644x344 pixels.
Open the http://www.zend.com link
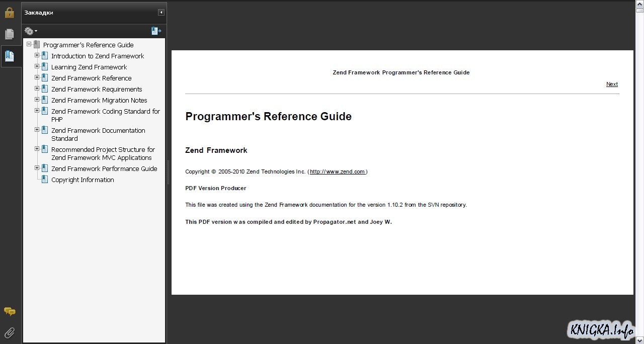point(337,171)
